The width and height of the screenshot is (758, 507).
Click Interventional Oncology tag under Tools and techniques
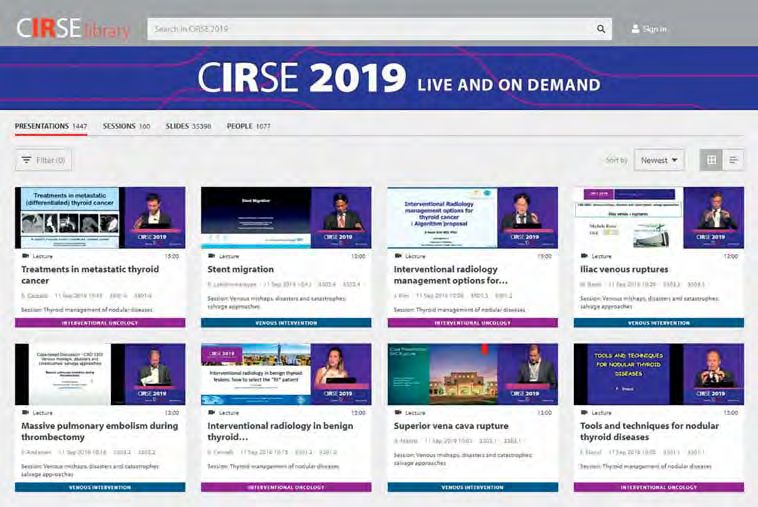[x=659, y=487]
